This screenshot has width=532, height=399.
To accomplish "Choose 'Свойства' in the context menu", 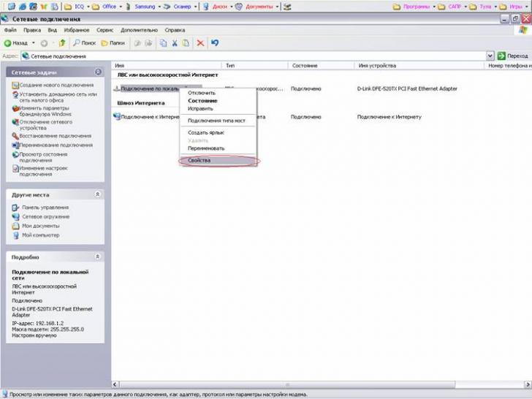I will click(x=199, y=160).
